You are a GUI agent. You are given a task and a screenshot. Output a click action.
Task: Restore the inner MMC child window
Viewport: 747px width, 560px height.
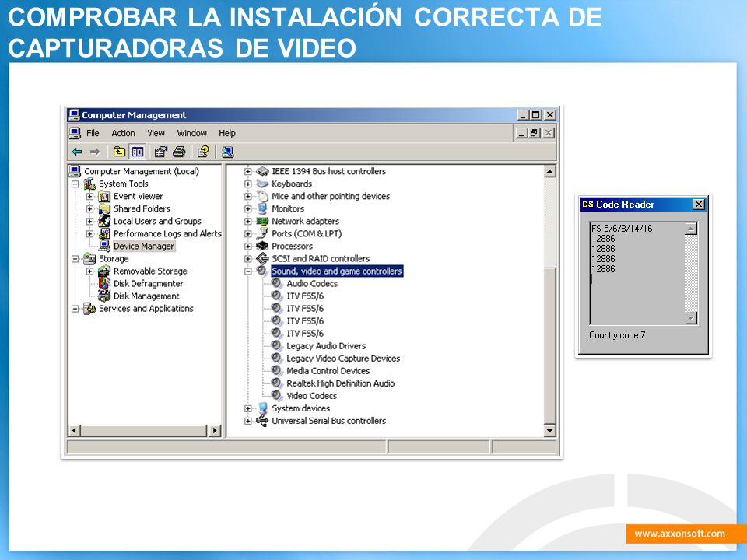tap(535, 133)
